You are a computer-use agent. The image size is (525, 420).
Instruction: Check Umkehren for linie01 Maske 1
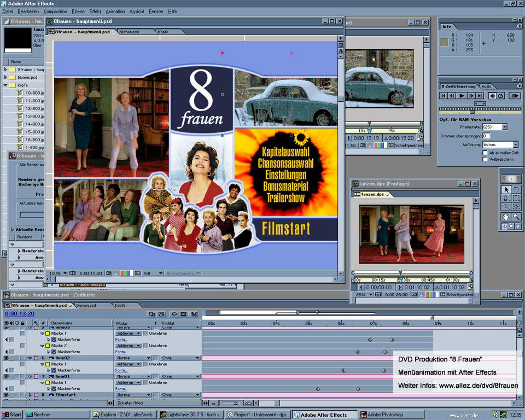tap(145, 382)
